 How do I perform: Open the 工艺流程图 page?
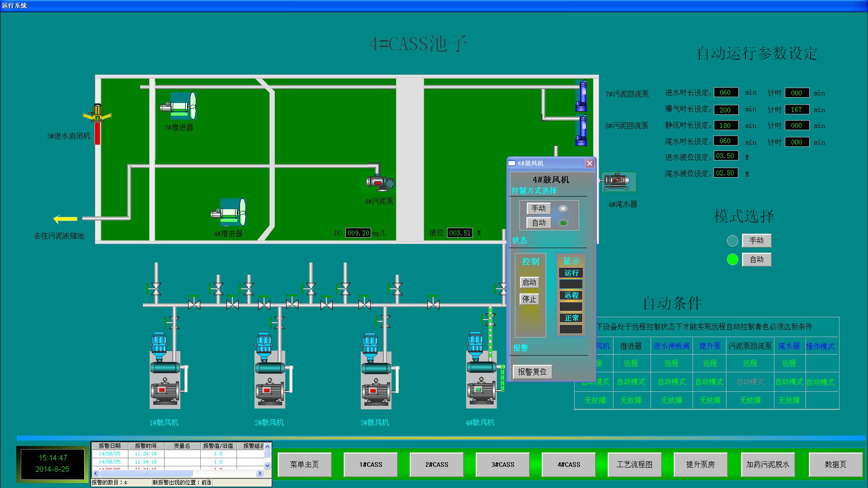(634, 465)
